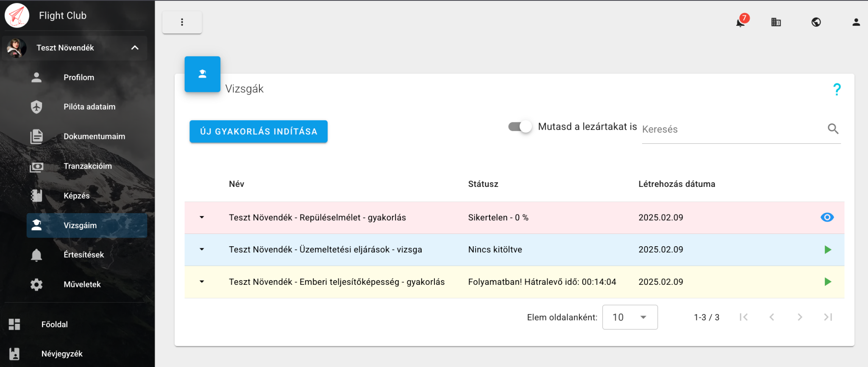Toggle the Mutasd a lezártakat is switch
Image resolution: width=868 pixels, height=367 pixels.
click(x=520, y=127)
